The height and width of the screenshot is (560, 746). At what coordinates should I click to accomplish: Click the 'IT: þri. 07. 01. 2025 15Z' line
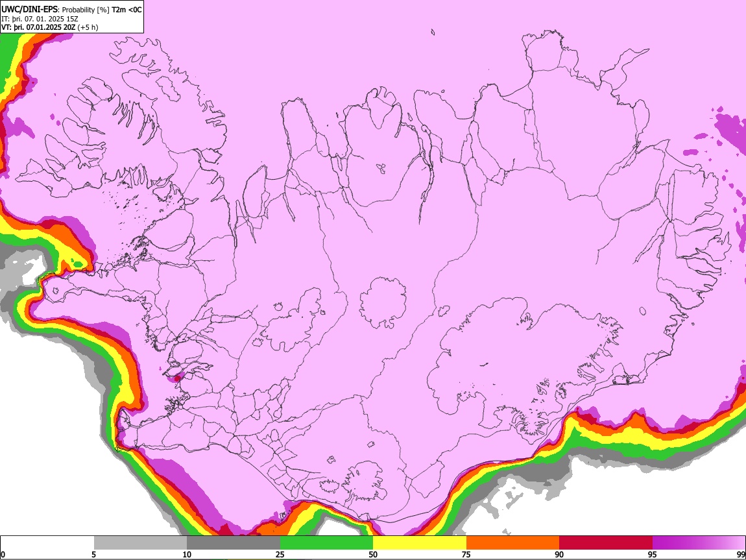pyautogui.click(x=40, y=19)
